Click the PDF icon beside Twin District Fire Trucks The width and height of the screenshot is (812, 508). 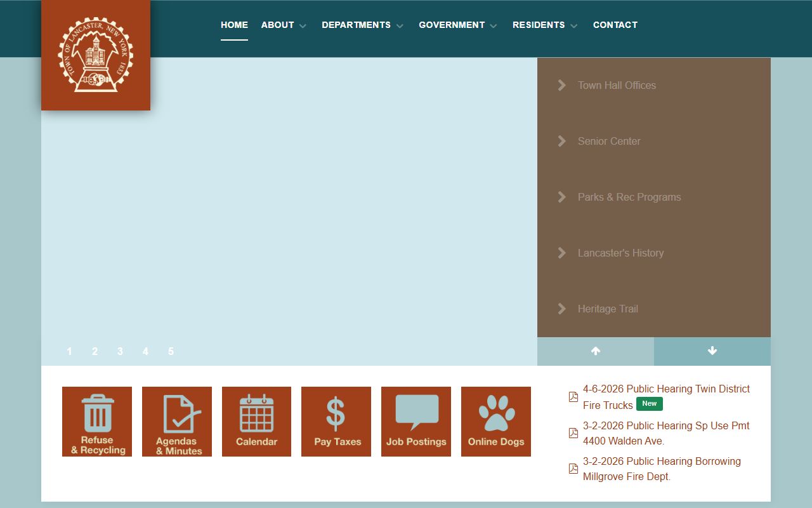pos(573,397)
